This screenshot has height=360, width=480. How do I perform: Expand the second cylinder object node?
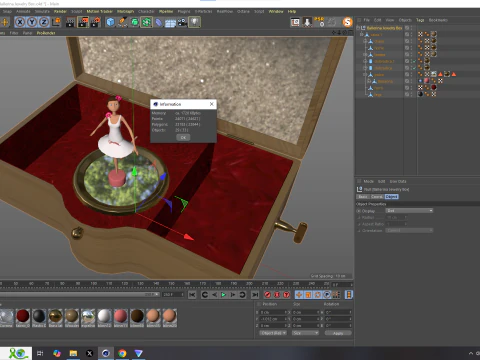[x=365, y=68]
